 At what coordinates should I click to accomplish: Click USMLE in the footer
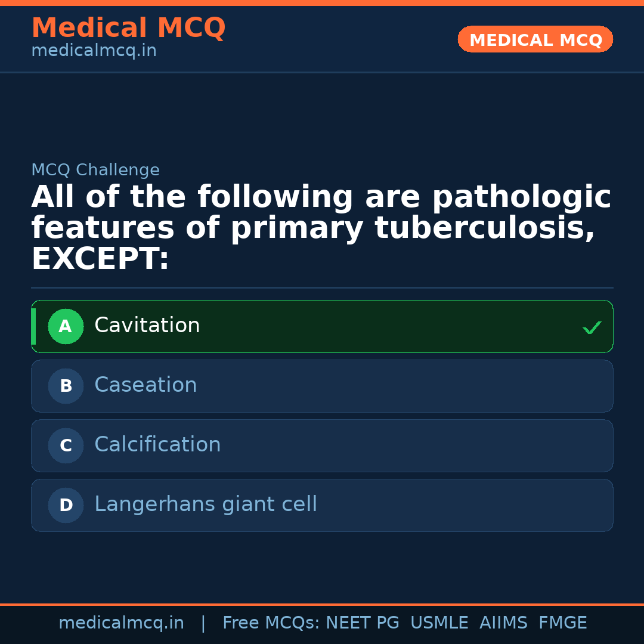click(x=439, y=623)
